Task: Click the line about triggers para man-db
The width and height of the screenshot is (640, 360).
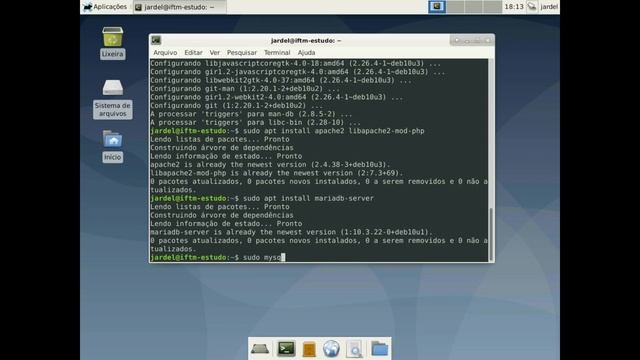Action: 251,114
